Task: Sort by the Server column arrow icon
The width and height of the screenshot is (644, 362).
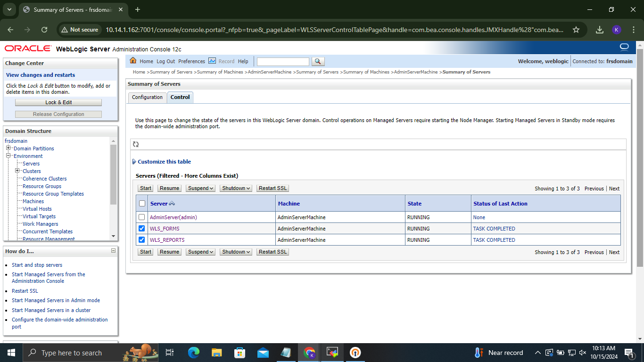Action: click(172, 204)
